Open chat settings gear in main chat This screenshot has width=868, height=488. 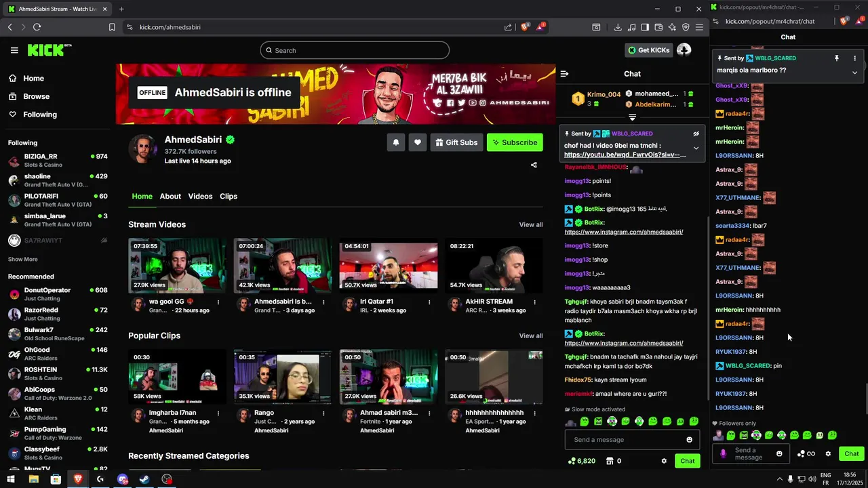tap(664, 461)
